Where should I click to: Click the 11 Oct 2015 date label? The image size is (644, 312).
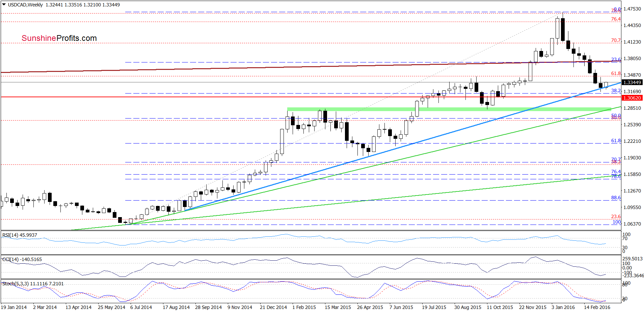pyautogui.click(x=500, y=307)
